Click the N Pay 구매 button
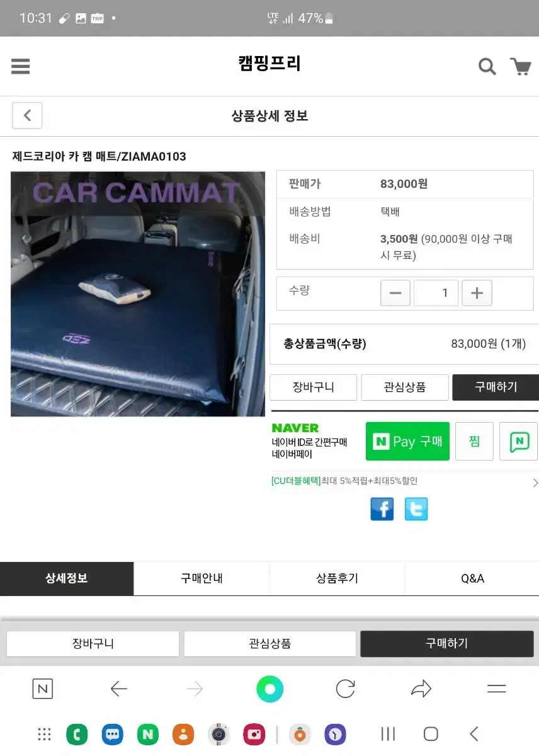This screenshot has height=756, width=539. click(x=407, y=442)
